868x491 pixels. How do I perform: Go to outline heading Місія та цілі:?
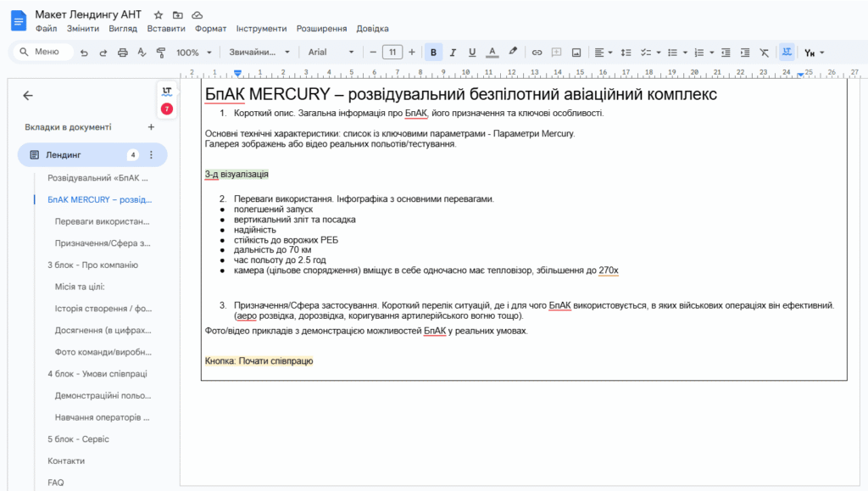[x=80, y=287]
